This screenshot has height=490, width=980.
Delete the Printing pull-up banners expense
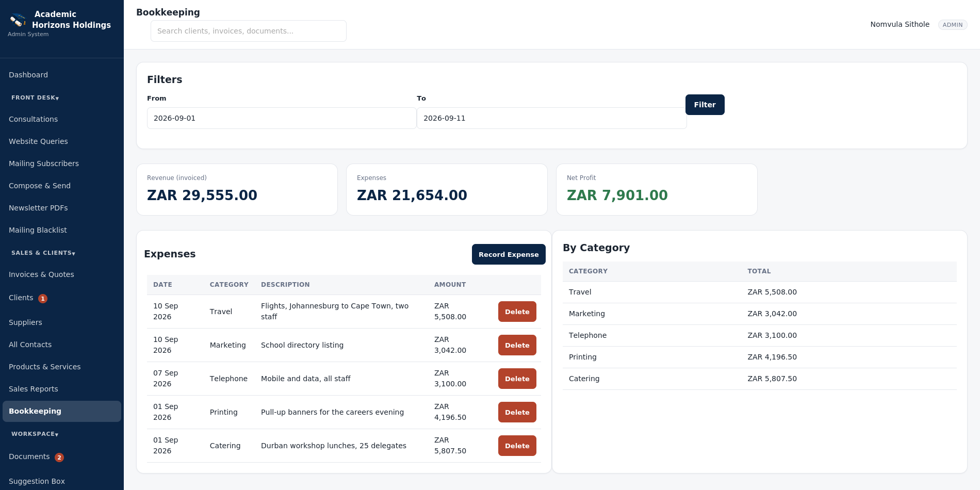coord(517,412)
